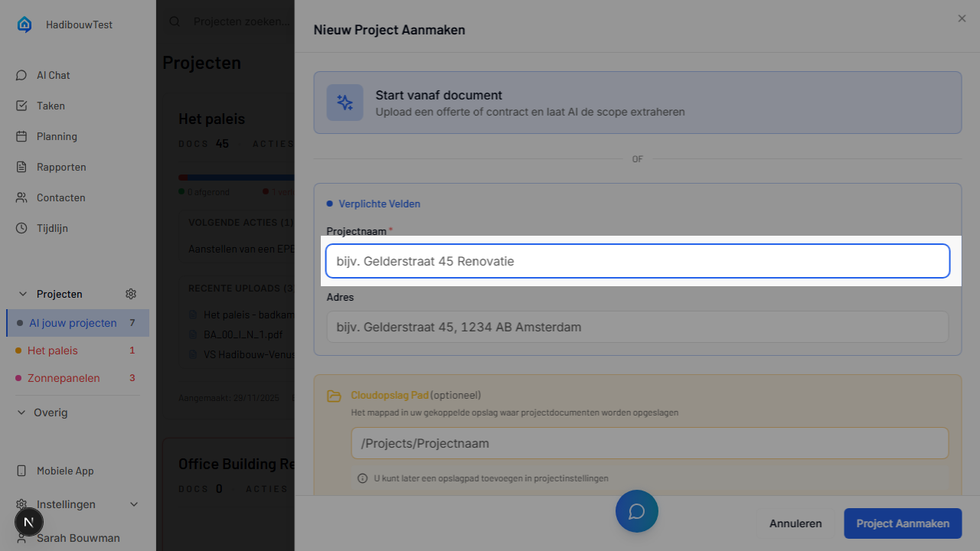Image resolution: width=980 pixels, height=551 pixels.
Task: Click the Rapporten reports icon
Action: click(21, 167)
